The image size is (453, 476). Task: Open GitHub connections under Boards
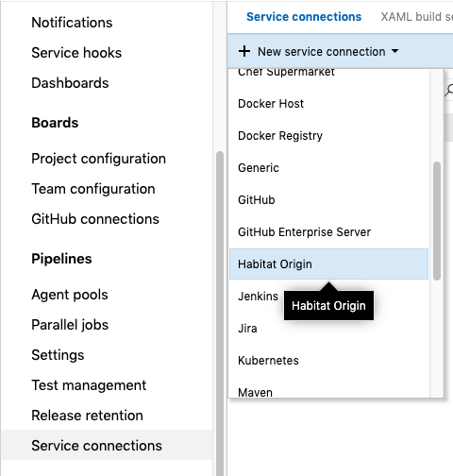(95, 219)
